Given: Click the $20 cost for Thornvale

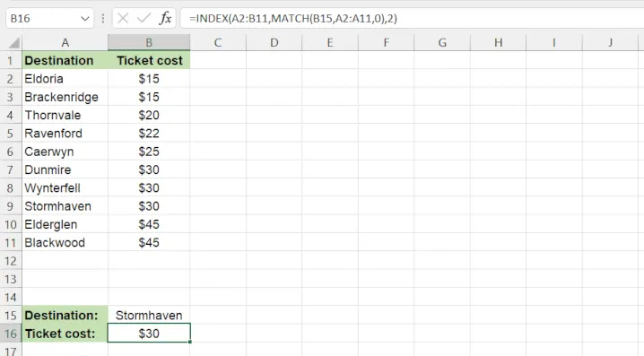Looking at the screenshot, I should (149, 116).
